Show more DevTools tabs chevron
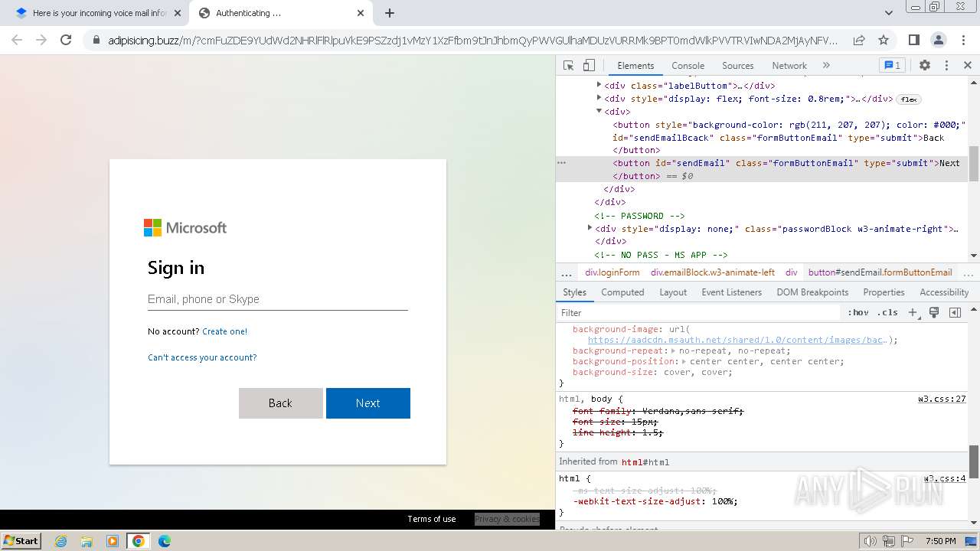Screen dimensions: 980x551 click(x=826, y=66)
